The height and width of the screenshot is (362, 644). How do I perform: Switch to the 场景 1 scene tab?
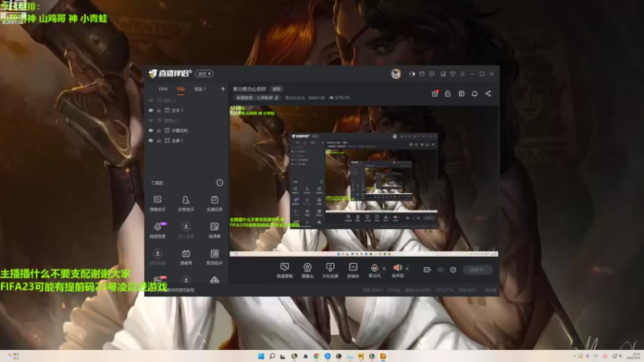point(200,89)
